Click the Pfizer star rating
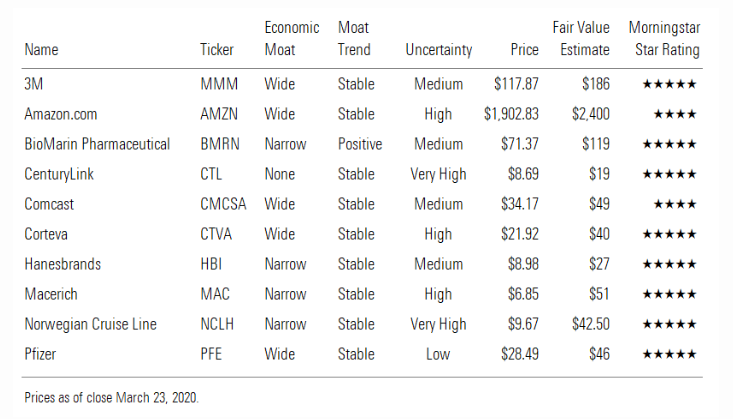The width and height of the screenshot is (733, 419). [x=671, y=355]
